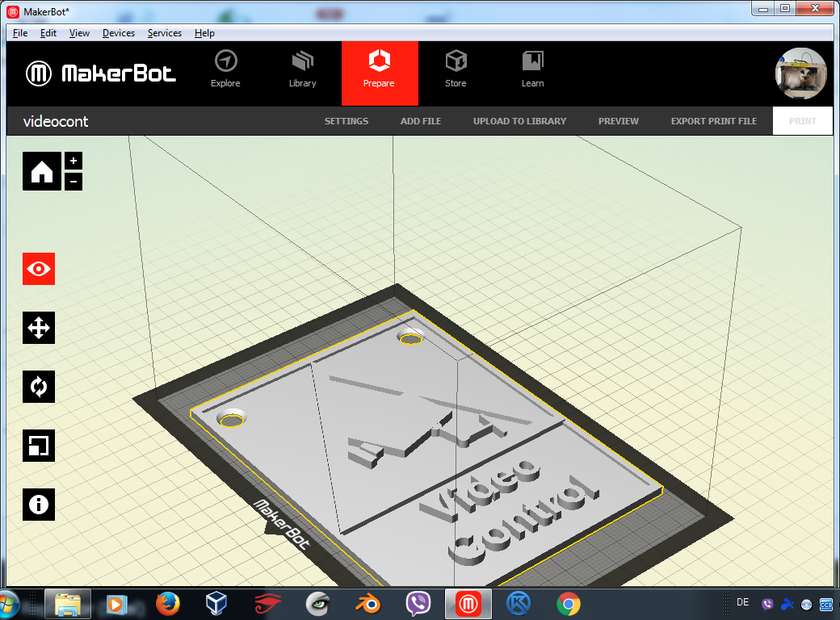Open Viber from taskbar
This screenshot has height=620, width=840.
click(418, 605)
